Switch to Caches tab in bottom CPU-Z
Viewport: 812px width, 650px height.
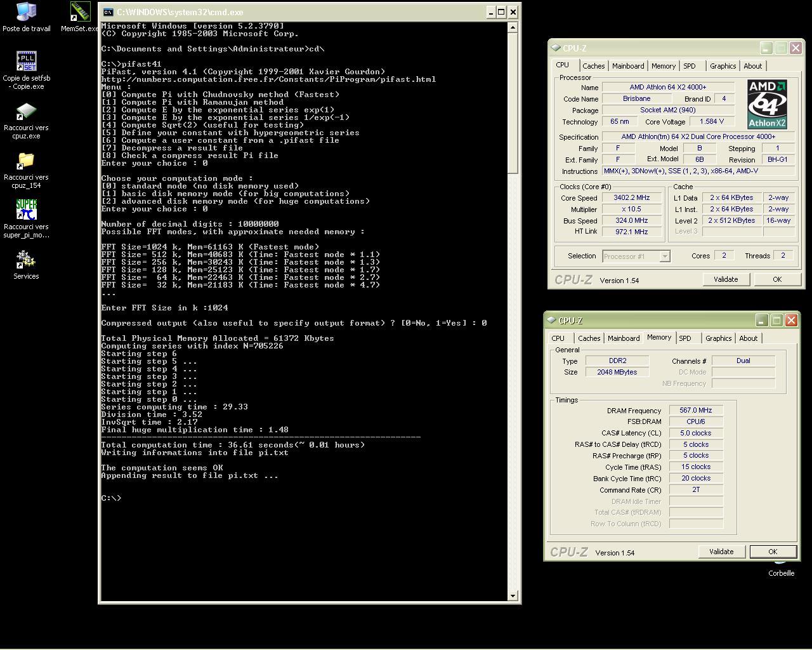pyautogui.click(x=589, y=338)
